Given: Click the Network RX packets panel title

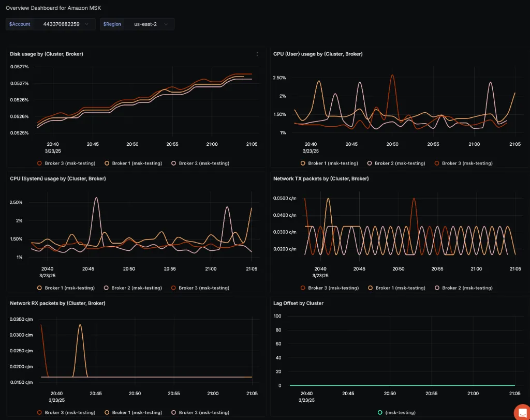Looking at the screenshot, I should [x=57, y=303].
